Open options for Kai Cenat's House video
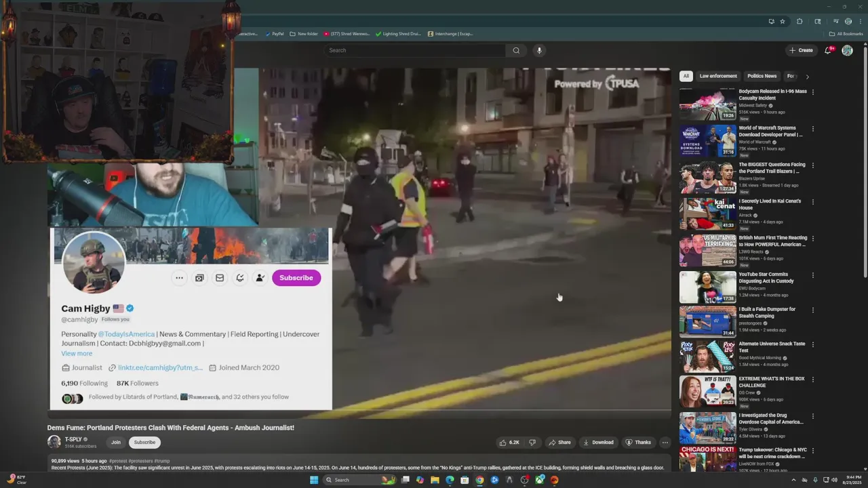Viewport: 868px width, 488px height. pos(813,202)
